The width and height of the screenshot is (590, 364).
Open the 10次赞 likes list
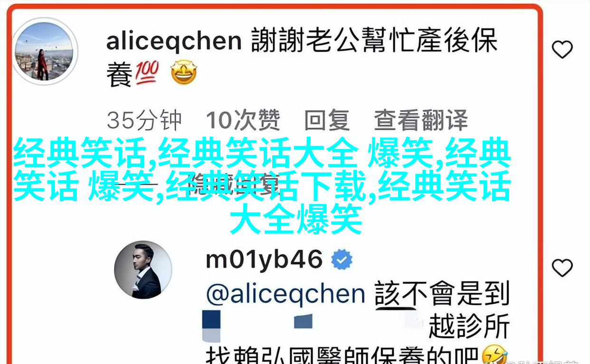243,121
